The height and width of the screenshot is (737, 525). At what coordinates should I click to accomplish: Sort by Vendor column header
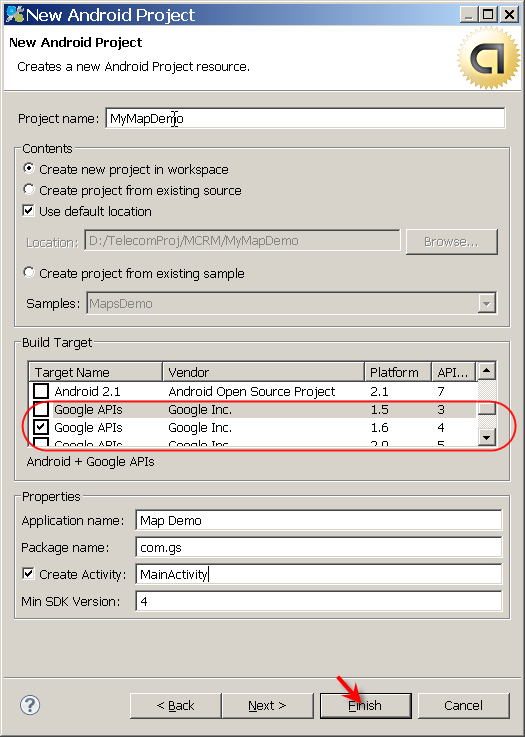pos(263,372)
